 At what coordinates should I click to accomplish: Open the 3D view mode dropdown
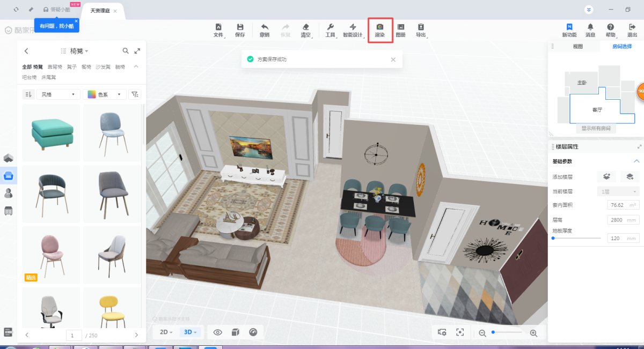(x=191, y=332)
